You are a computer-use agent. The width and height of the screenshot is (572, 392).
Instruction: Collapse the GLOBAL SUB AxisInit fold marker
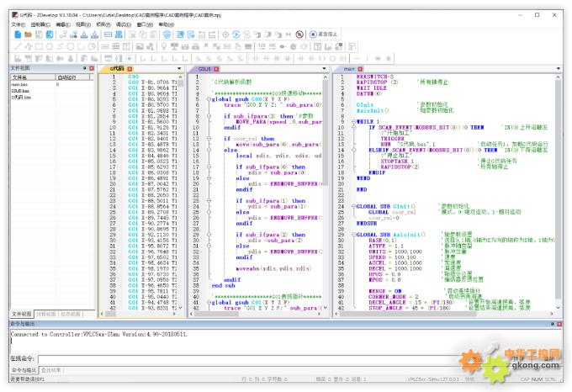tap(353, 235)
